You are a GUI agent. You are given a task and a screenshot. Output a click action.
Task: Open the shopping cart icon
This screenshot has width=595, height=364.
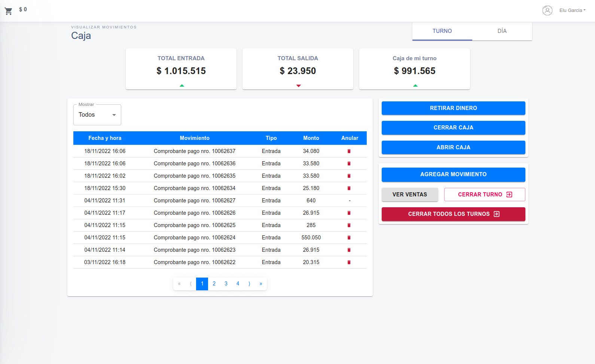(8, 11)
